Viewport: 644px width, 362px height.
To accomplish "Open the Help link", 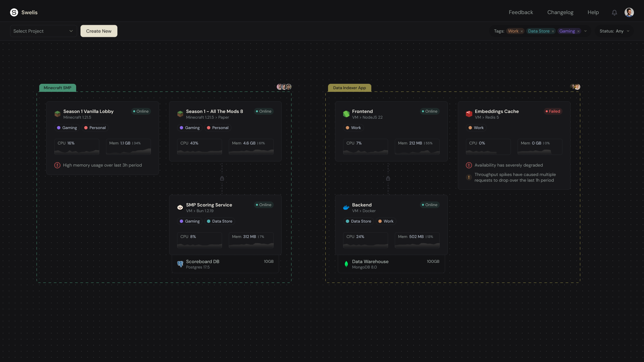I will tap(593, 12).
